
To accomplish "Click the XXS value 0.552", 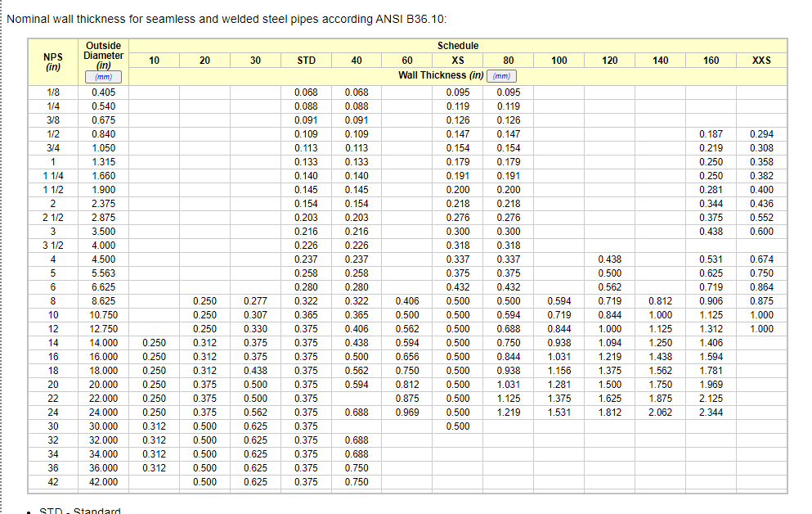I will 761,218.
